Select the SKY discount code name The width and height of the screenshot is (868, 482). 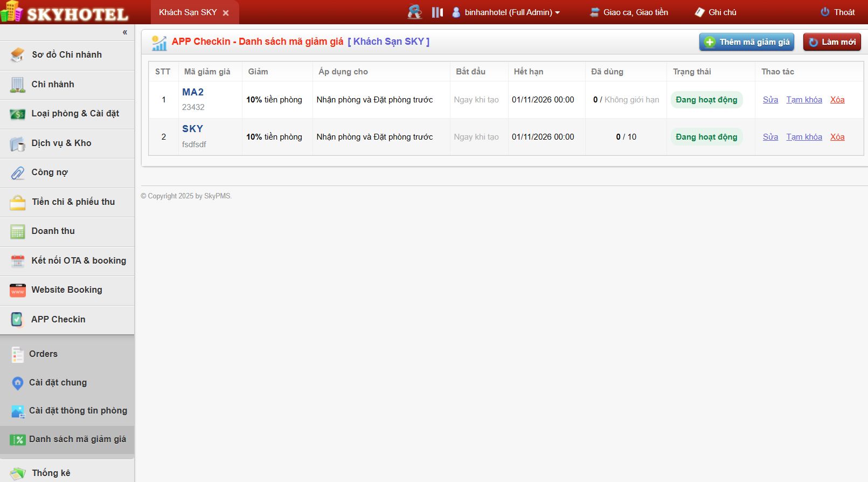pos(192,129)
